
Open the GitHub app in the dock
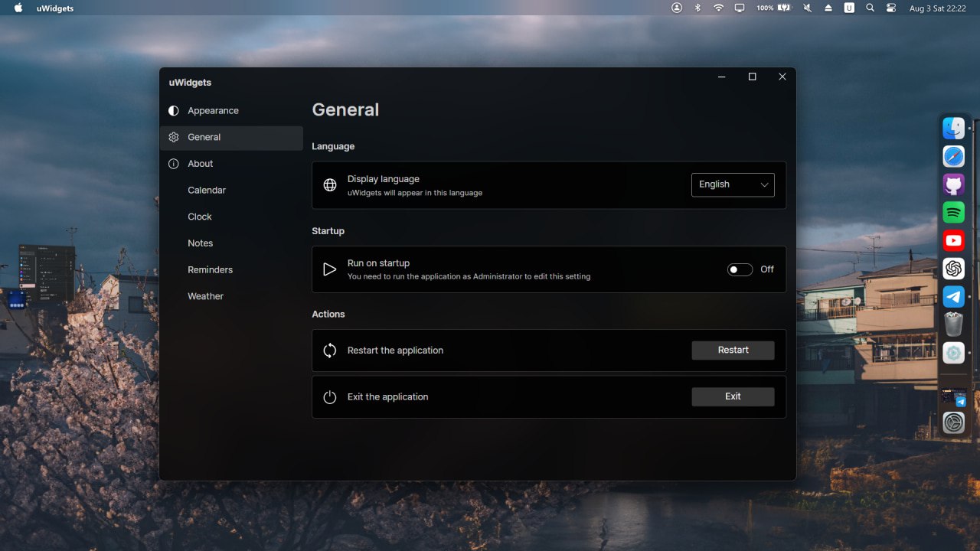tap(953, 184)
